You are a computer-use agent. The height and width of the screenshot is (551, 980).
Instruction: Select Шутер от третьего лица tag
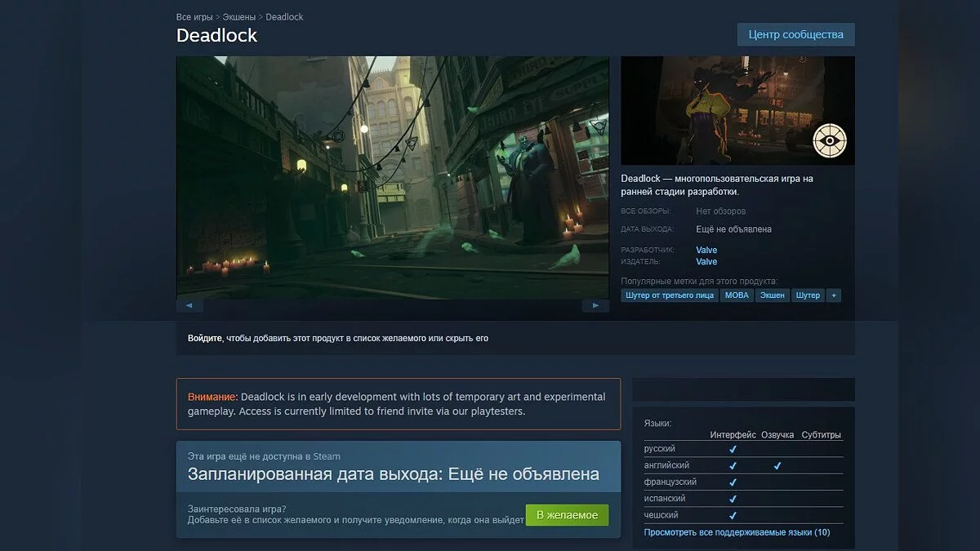(669, 295)
